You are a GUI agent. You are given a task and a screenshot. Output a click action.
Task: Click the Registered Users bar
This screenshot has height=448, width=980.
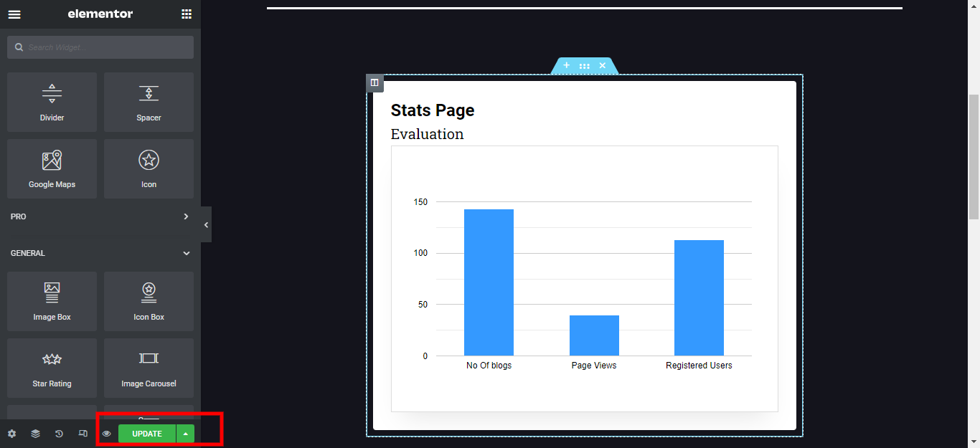click(x=699, y=297)
